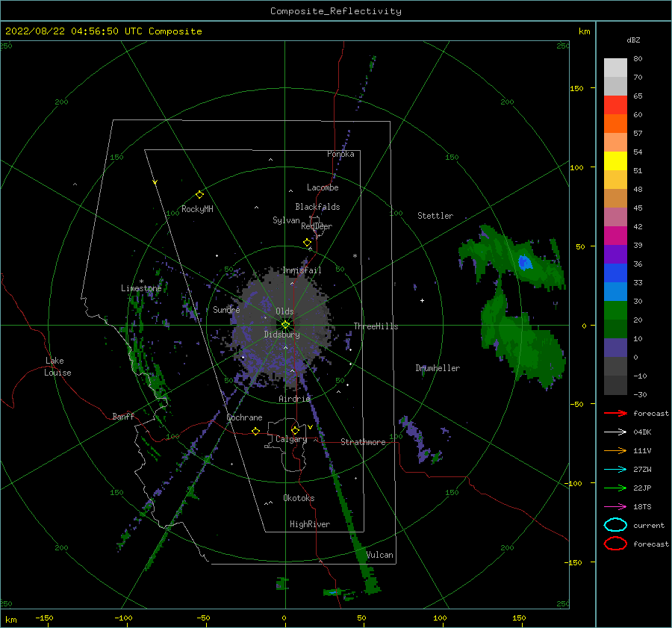Select the dark green 10-20 dBZ swatch
Image resolution: width=672 pixels, height=628 pixels.
pos(615,329)
